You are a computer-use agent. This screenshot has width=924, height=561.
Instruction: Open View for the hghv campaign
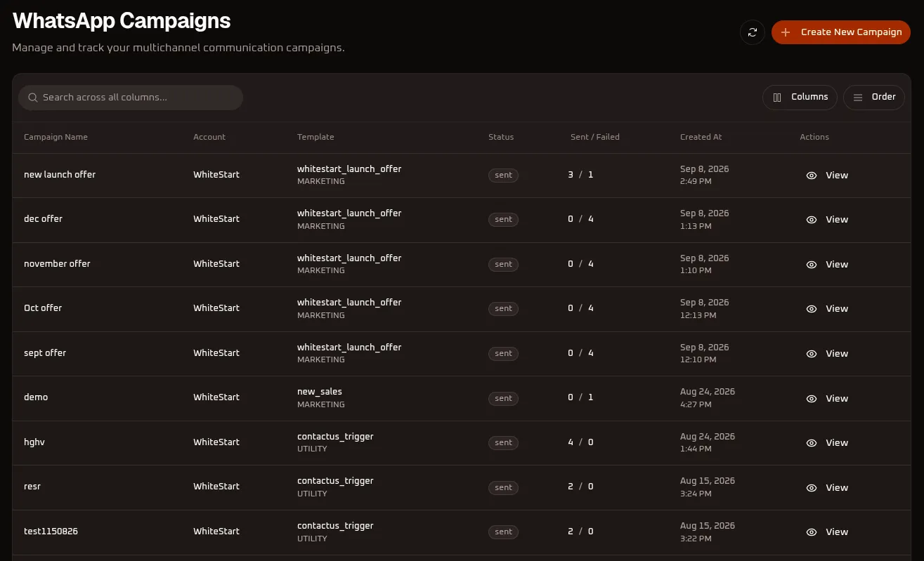pos(827,443)
